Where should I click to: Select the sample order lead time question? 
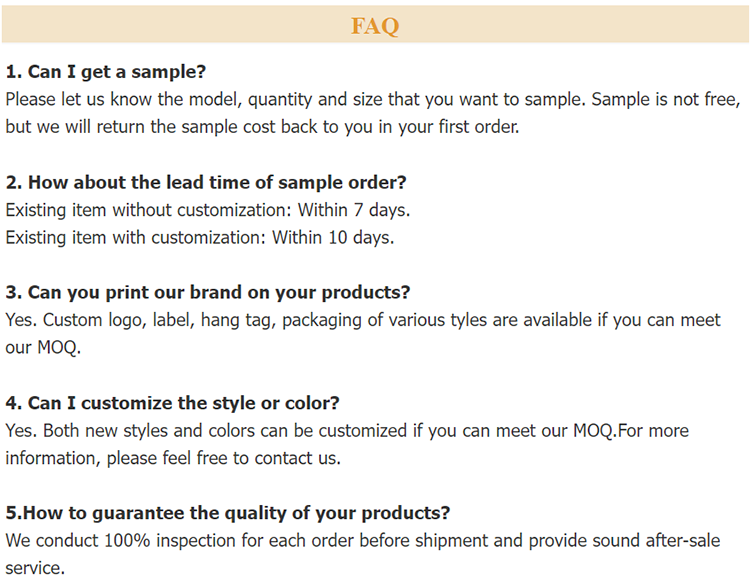point(206,182)
